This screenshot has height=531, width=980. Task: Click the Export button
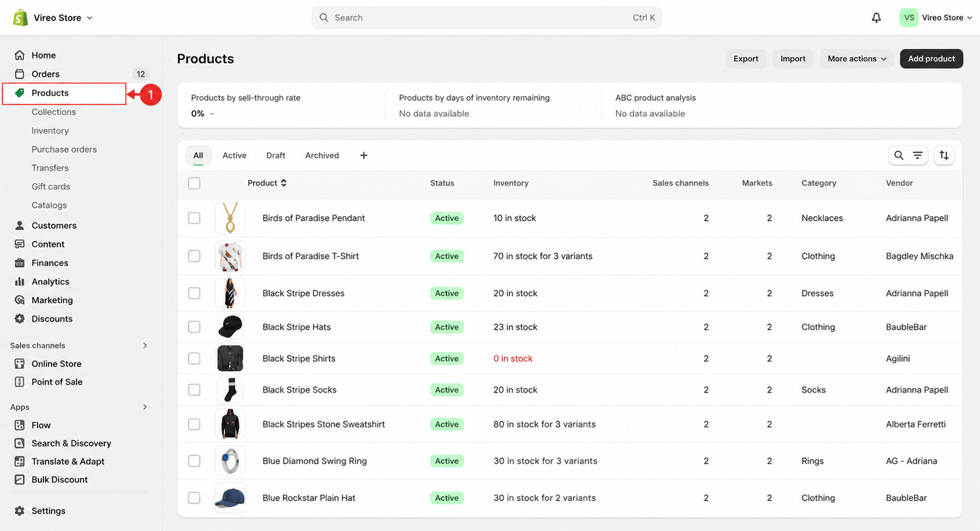coord(745,59)
